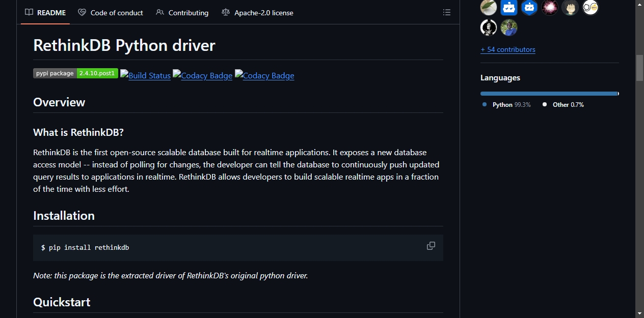
Task: Open the hexagon blue robot bot avatar
Action: [529, 7]
